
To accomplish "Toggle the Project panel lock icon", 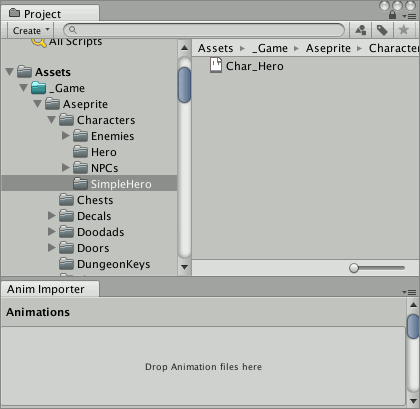I will (x=392, y=15).
